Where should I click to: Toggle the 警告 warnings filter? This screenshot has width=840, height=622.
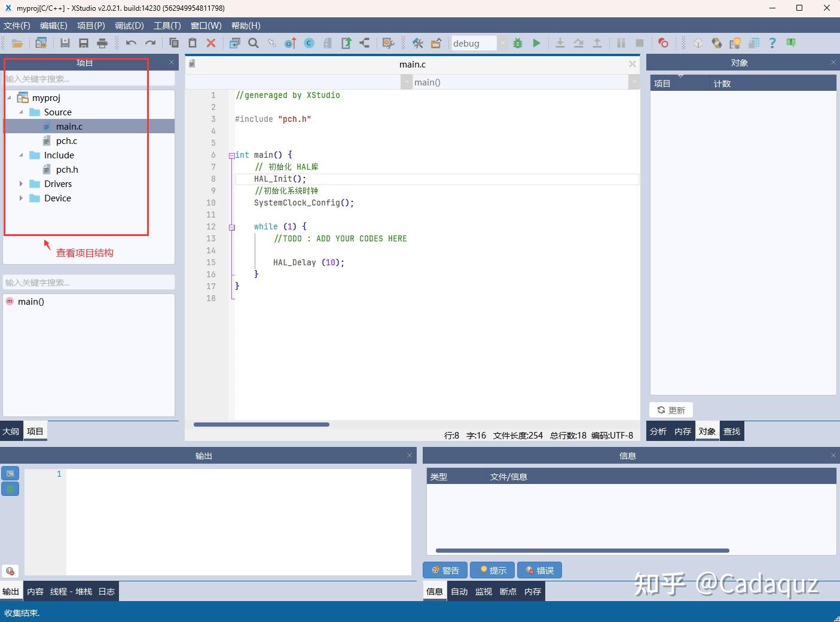[445, 570]
